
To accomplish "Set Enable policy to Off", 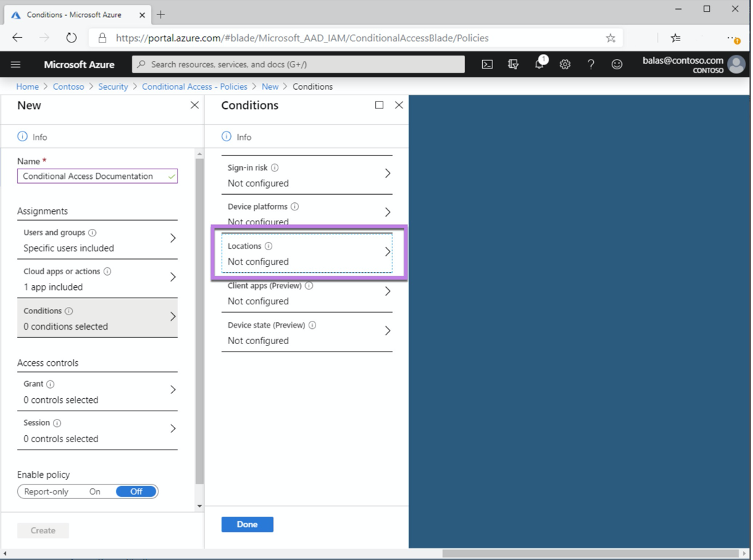I will pos(136,491).
